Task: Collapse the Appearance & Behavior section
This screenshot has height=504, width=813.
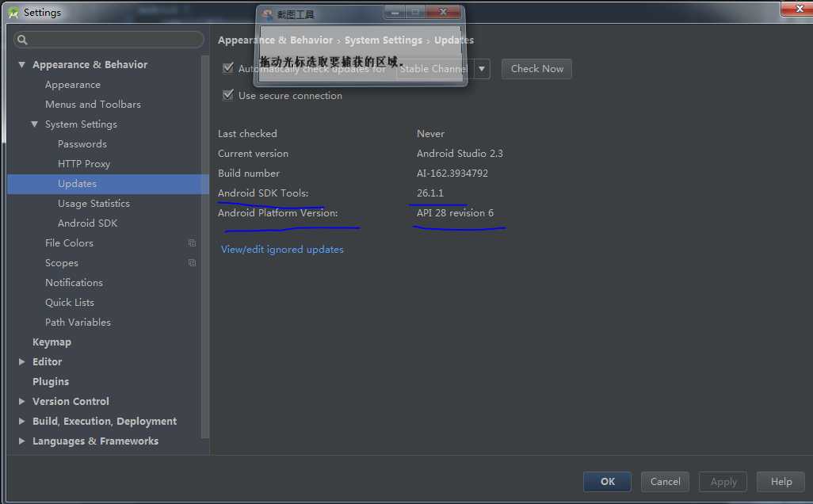Action: (x=21, y=65)
